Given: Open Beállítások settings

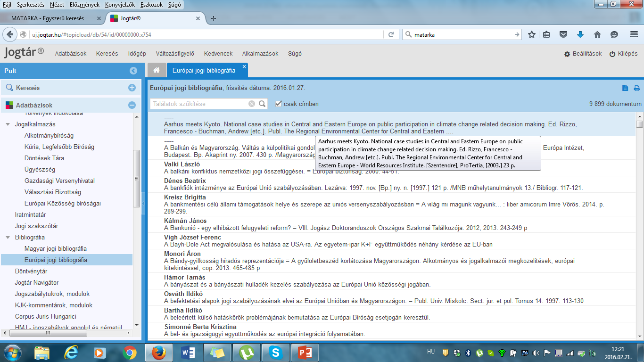Looking at the screenshot, I should (583, 54).
